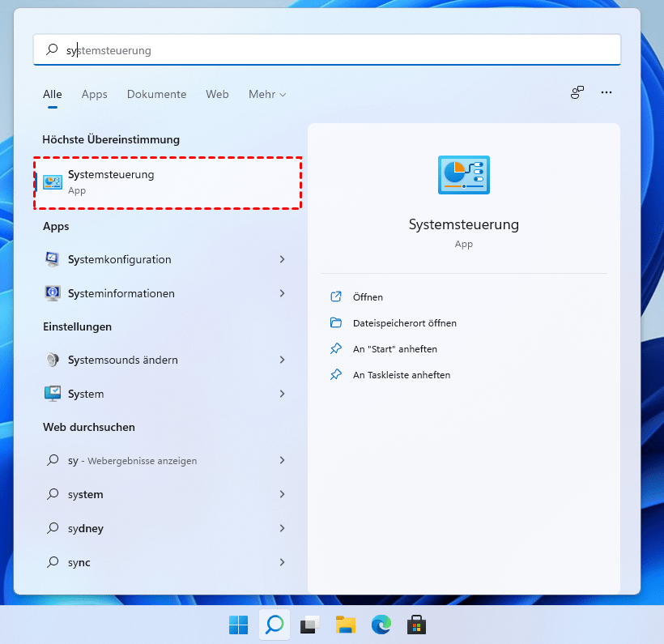The height and width of the screenshot is (644, 664).
Task: Open File Explorer from the taskbar
Action: pyautogui.click(x=346, y=625)
